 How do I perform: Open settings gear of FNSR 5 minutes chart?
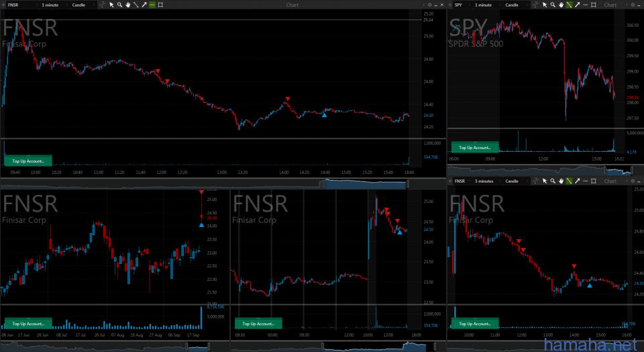point(633,181)
